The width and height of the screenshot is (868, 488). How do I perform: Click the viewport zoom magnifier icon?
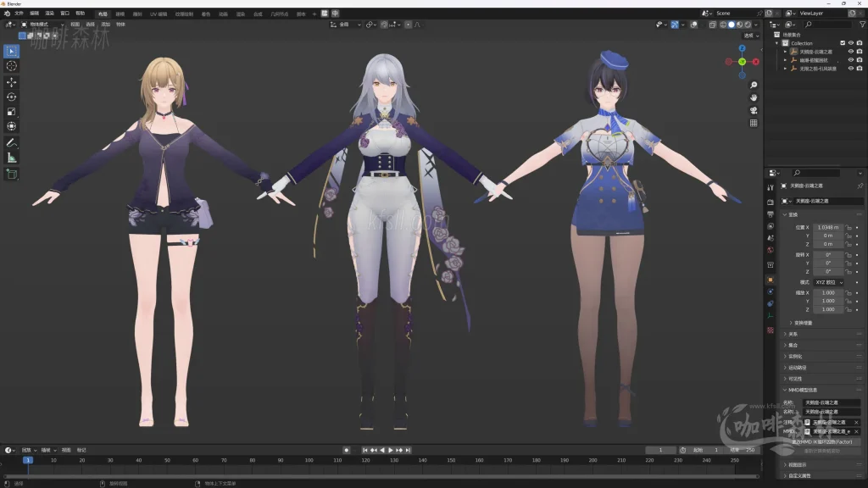coord(754,86)
